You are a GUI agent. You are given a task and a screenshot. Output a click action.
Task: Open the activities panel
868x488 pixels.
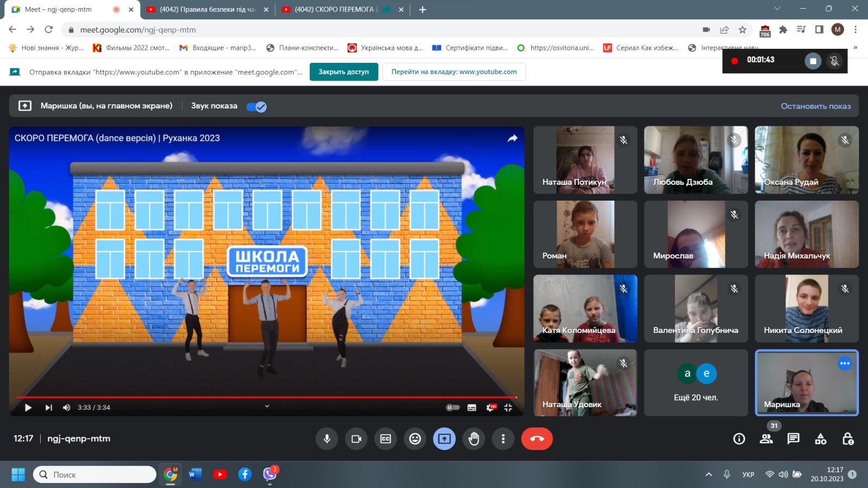tap(821, 439)
